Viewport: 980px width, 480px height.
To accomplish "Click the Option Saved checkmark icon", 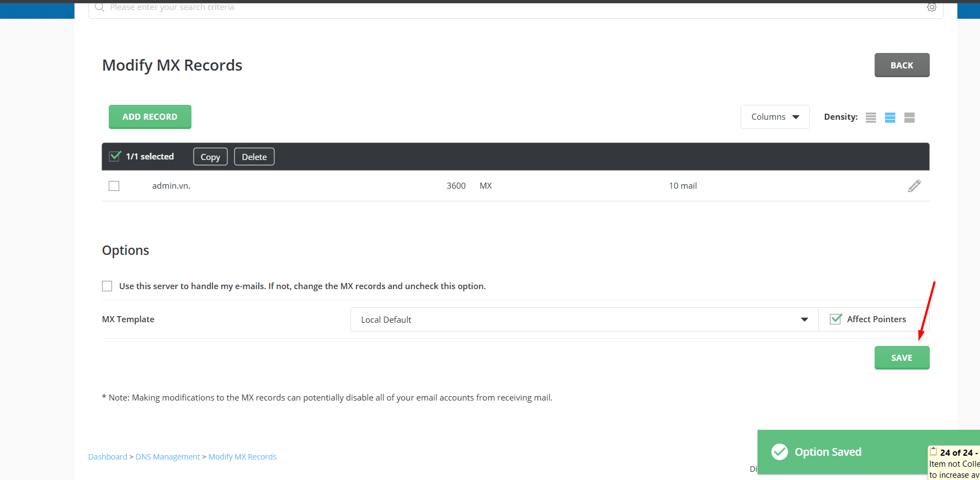I will (780, 452).
